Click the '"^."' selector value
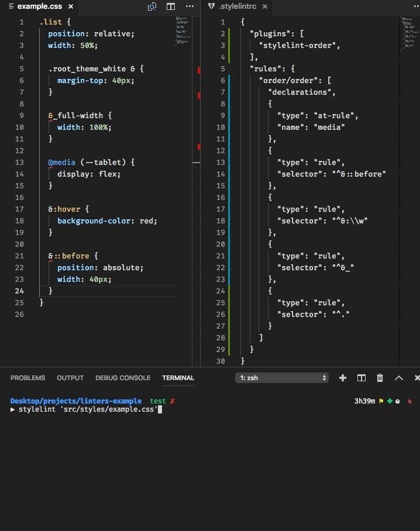This screenshot has height=531, width=420. pos(340,314)
